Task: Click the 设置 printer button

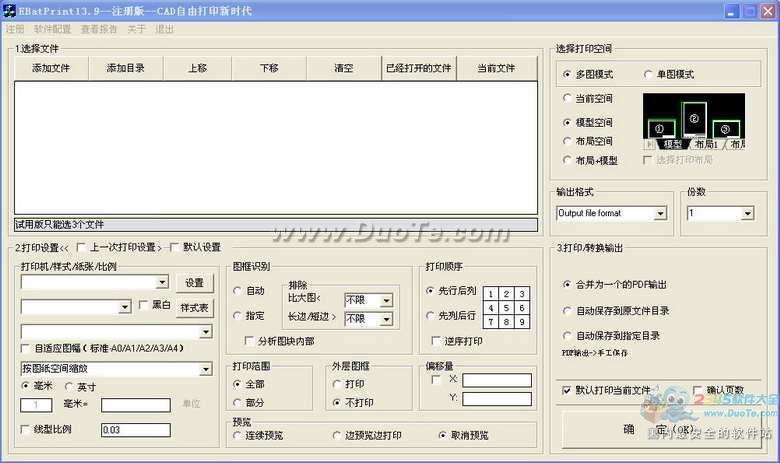Action: [195, 283]
